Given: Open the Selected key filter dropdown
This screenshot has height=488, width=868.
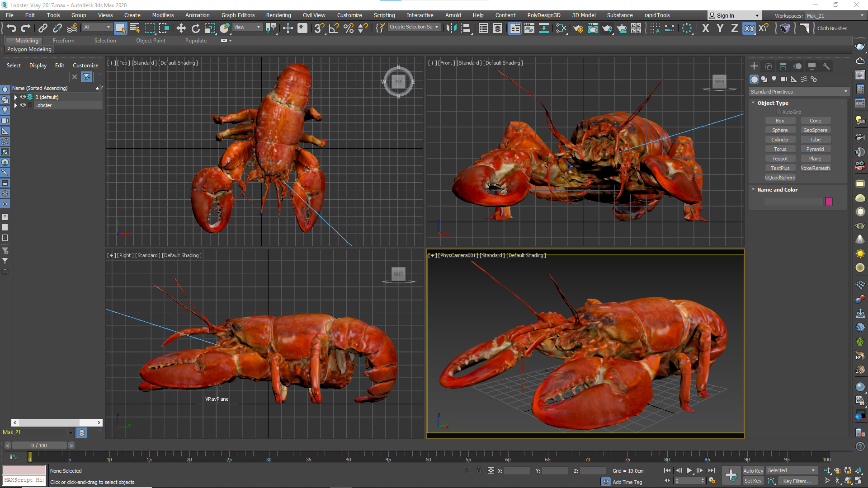Looking at the screenshot, I should (x=792, y=471).
